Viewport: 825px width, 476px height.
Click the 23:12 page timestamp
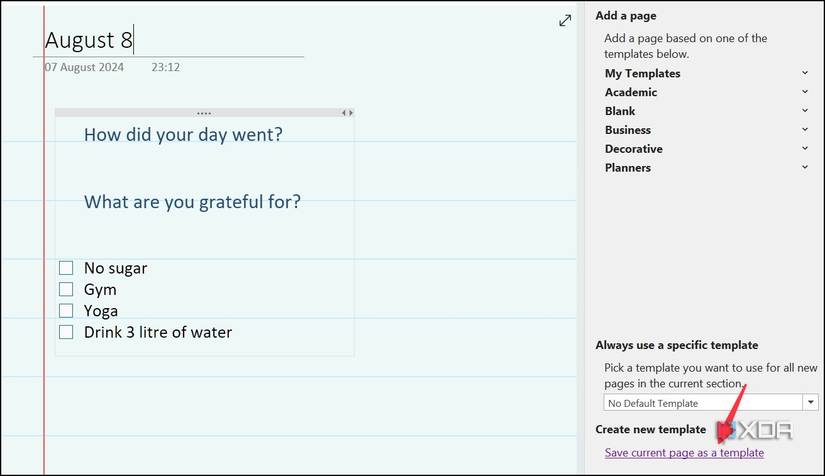tap(166, 69)
